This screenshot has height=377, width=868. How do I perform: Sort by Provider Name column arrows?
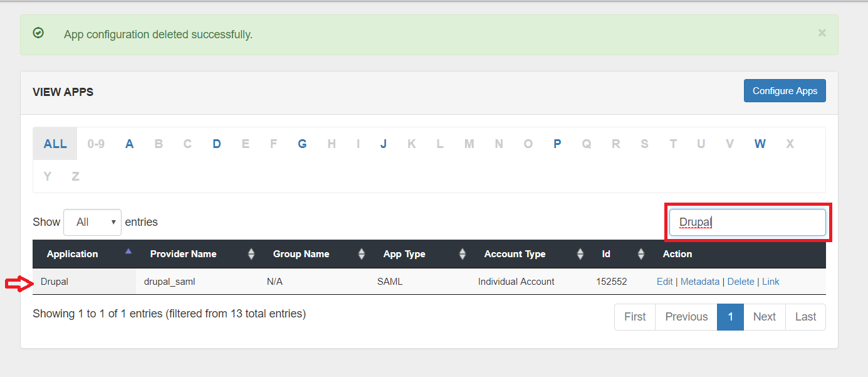click(x=251, y=254)
